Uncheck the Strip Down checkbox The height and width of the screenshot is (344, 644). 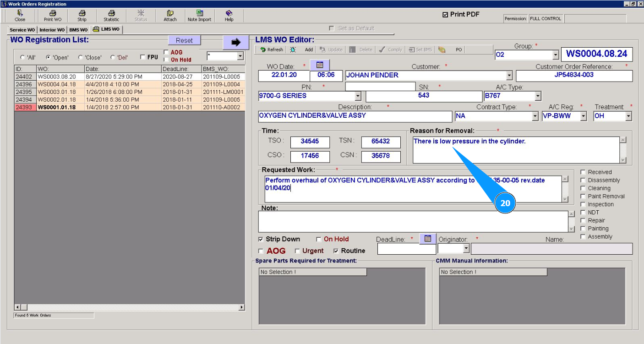261,239
